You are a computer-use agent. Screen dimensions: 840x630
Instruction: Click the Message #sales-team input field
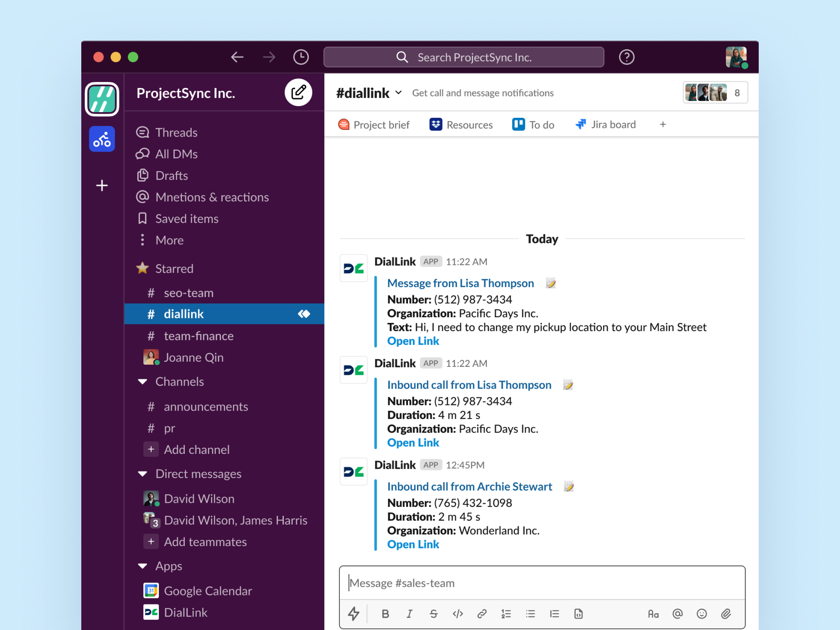542,583
